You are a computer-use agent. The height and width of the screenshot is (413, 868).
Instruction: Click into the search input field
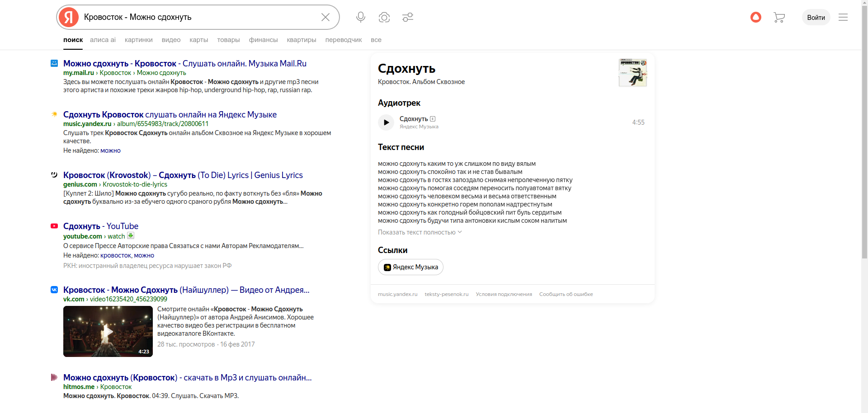coord(199,17)
